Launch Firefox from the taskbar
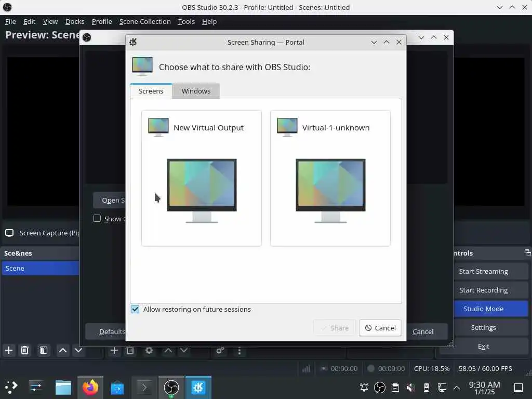The height and width of the screenshot is (399, 532). point(90,387)
